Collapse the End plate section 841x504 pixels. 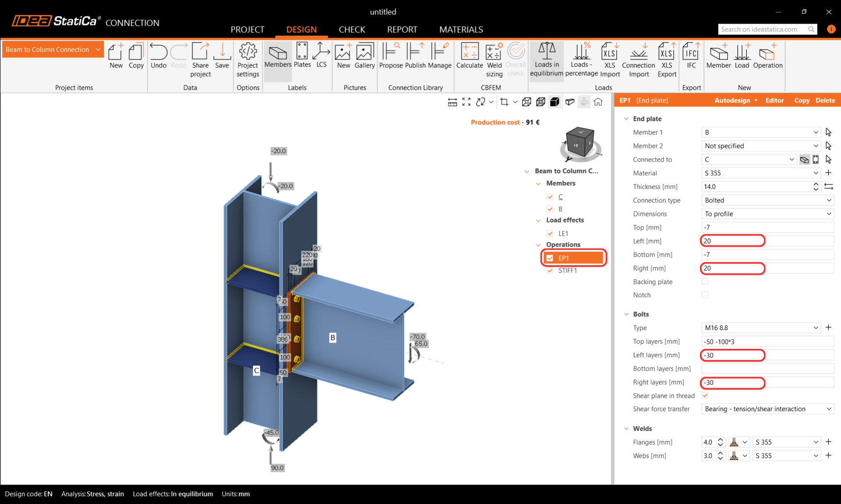(626, 119)
